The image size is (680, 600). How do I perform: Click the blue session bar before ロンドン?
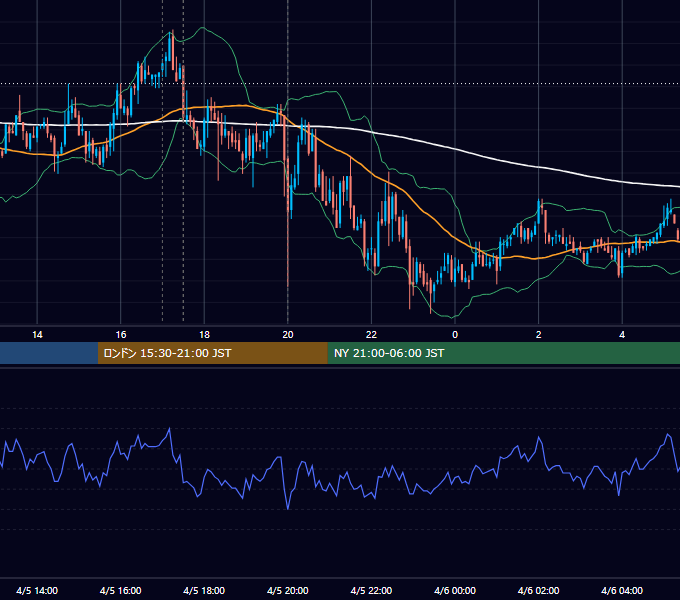[x=49, y=353]
